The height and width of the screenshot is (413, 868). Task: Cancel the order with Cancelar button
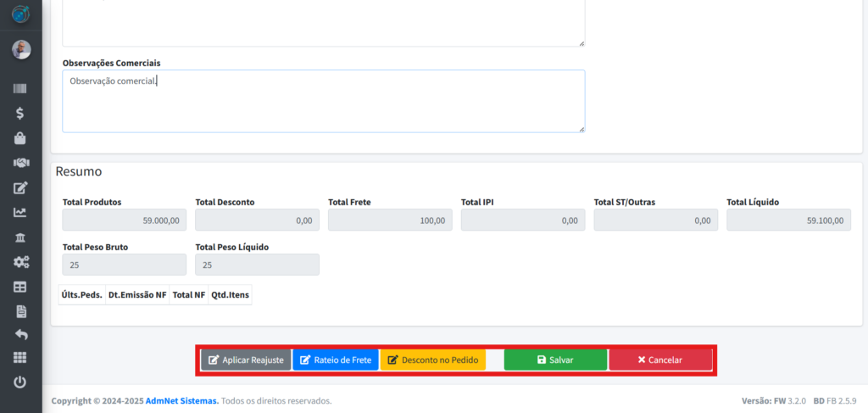(659, 360)
